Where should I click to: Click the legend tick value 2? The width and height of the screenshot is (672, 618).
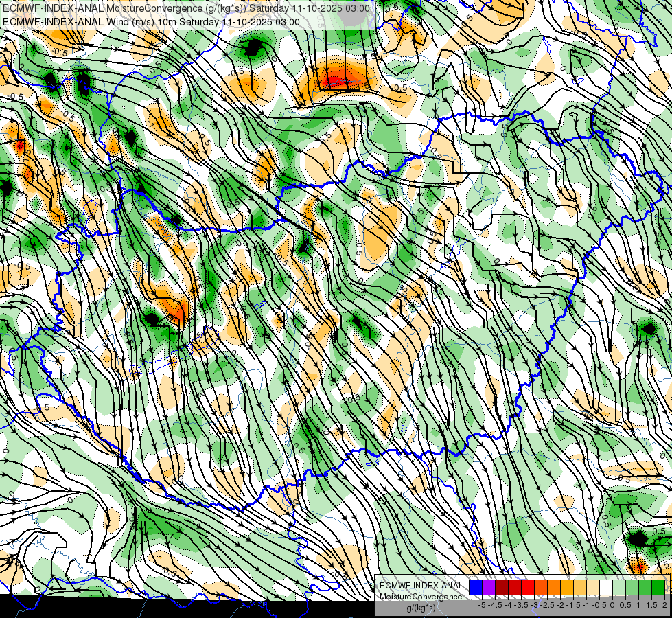(664, 605)
